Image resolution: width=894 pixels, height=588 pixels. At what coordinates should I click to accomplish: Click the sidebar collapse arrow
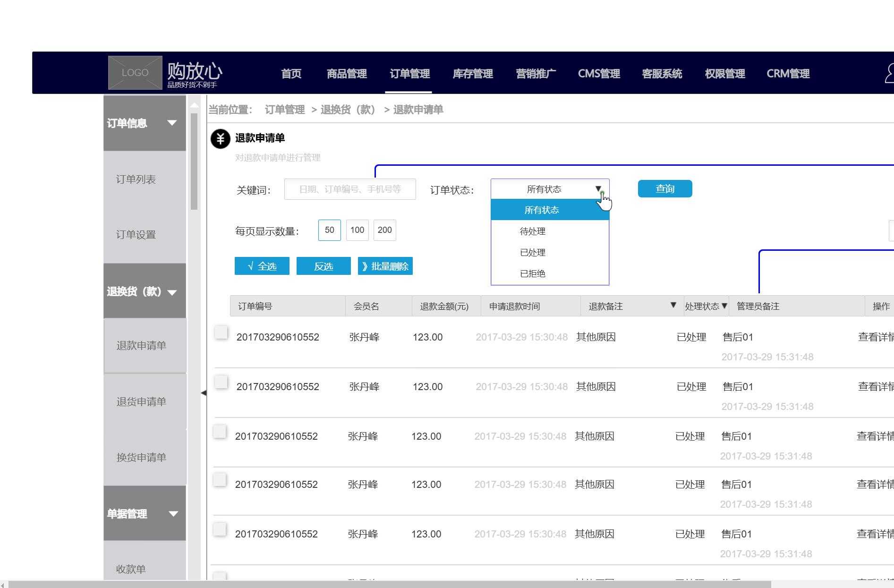coord(204,392)
